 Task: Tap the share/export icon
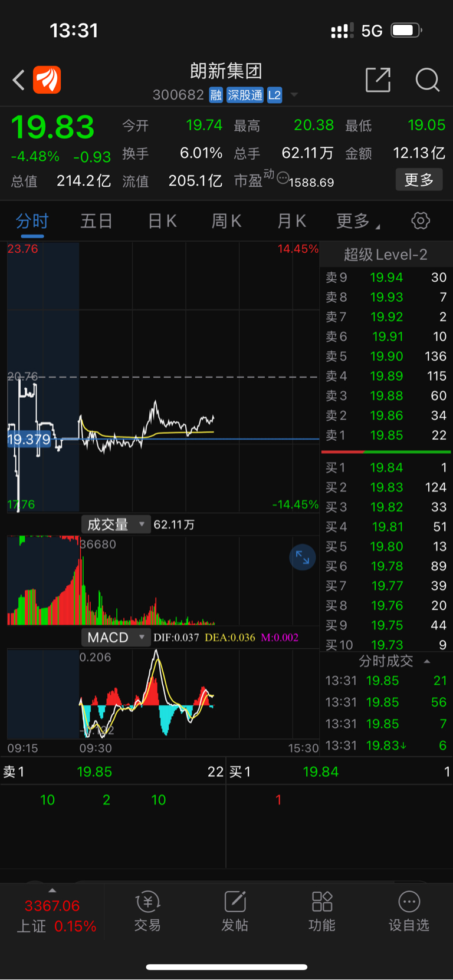point(378,80)
